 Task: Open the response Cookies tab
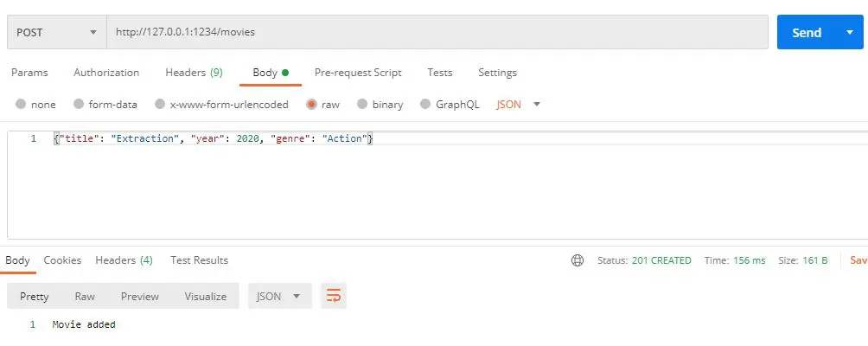[x=62, y=260]
